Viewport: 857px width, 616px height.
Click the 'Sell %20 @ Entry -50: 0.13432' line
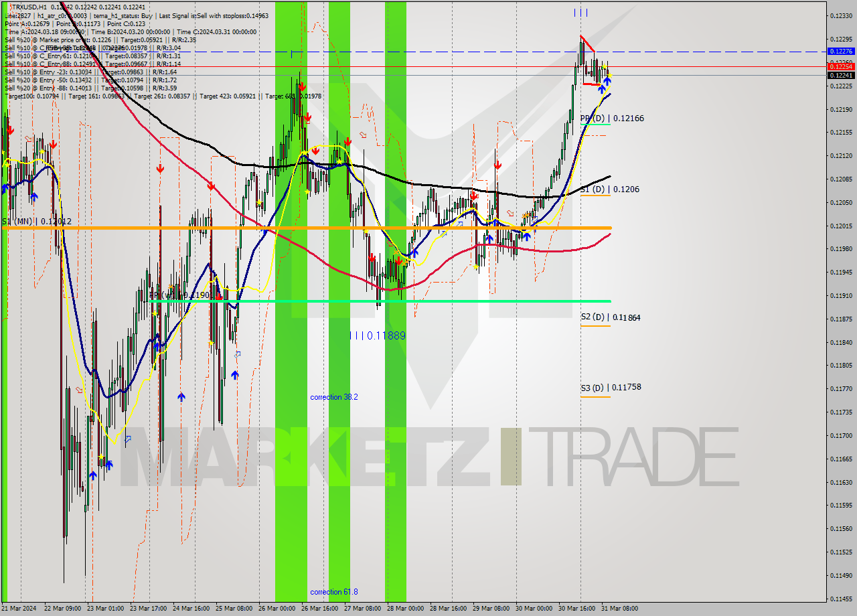(x=90, y=80)
